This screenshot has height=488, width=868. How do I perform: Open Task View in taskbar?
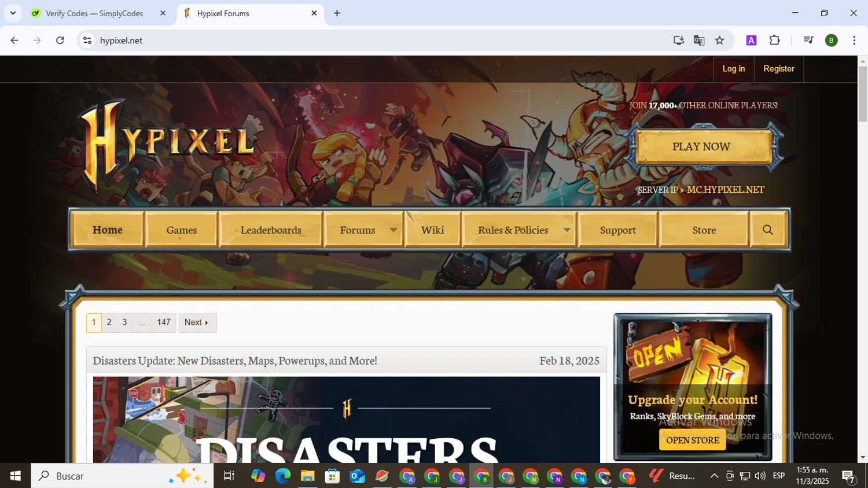(229, 476)
